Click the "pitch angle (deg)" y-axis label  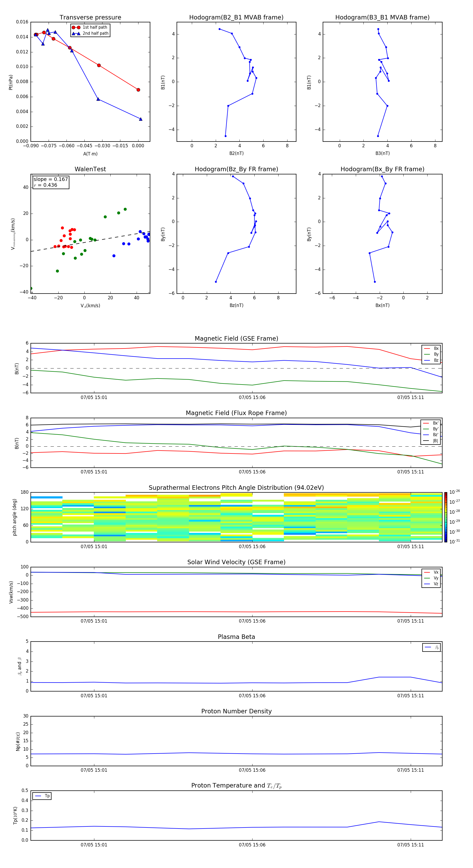(x=14, y=517)
